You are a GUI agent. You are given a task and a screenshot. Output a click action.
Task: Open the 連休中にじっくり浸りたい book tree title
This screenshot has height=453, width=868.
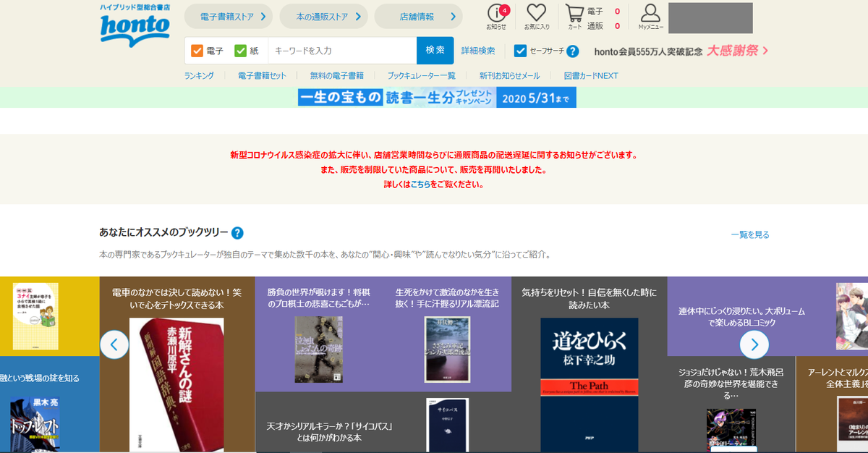[741, 316]
